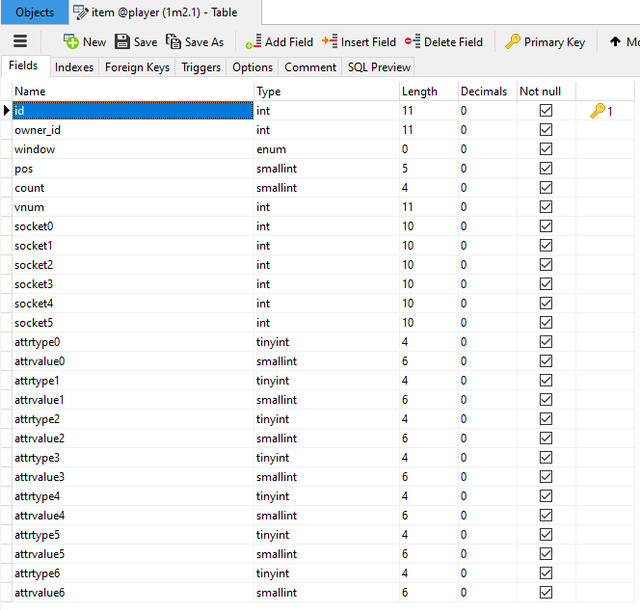Open the hamburger menu icon
This screenshot has width=640, height=610.
(x=20, y=41)
